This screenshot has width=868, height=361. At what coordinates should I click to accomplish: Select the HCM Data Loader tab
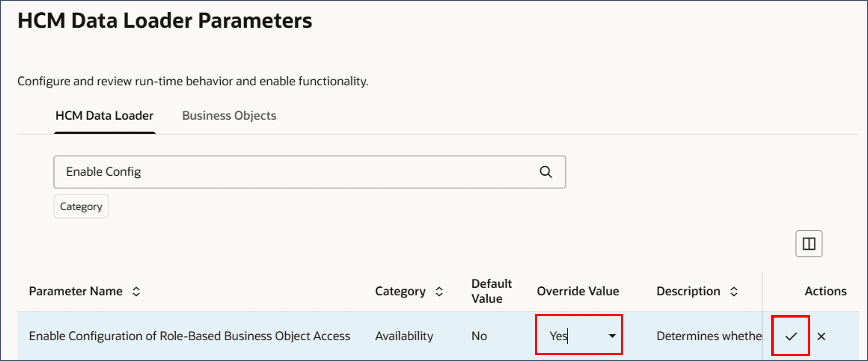pos(104,115)
